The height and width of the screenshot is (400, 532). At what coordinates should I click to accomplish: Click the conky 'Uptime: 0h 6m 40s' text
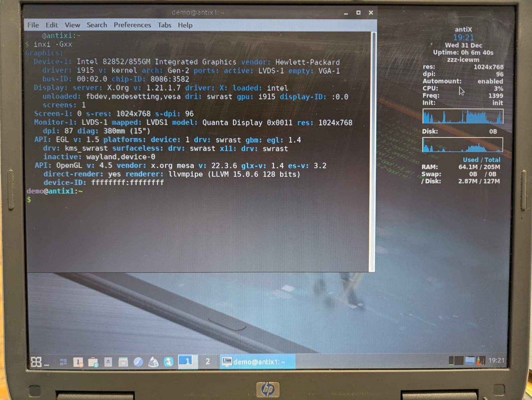(x=463, y=52)
